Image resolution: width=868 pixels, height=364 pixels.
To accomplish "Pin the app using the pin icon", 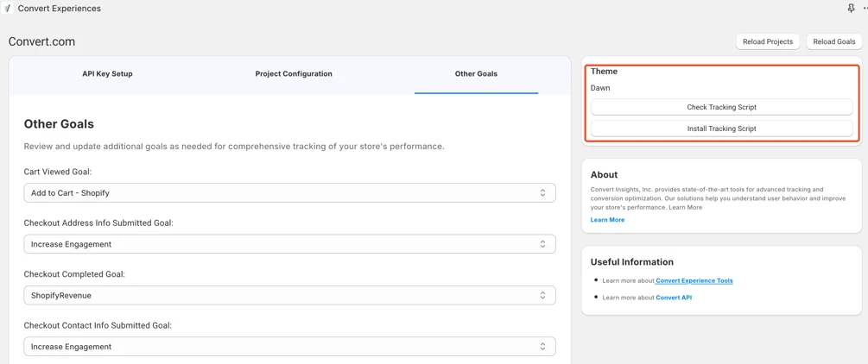I will pyautogui.click(x=851, y=9).
